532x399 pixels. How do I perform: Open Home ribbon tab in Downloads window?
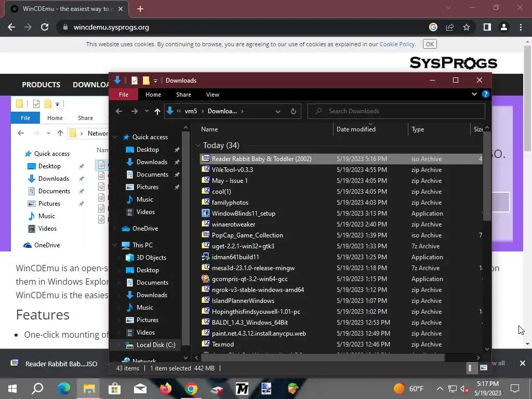click(x=153, y=95)
